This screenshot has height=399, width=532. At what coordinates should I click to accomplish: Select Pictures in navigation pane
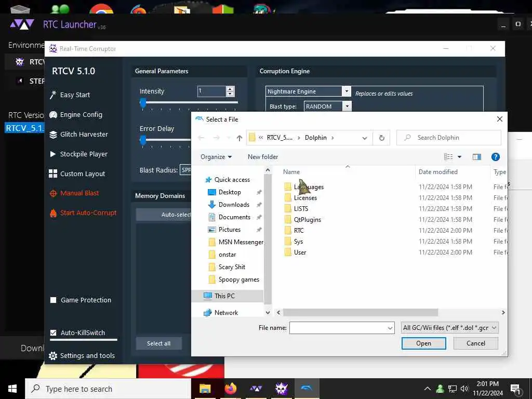[229, 230]
